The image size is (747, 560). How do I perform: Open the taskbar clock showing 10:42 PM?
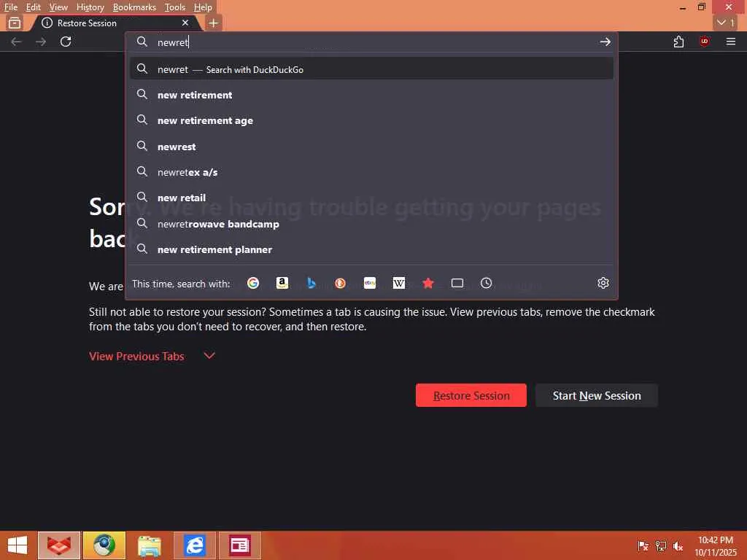click(716, 545)
